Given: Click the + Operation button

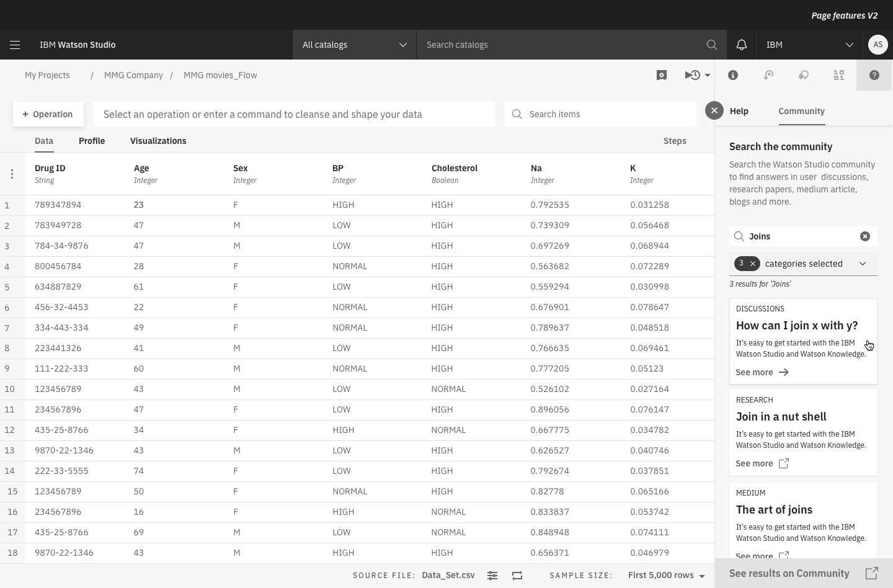Looking at the screenshot, I should tap(48, 114).
